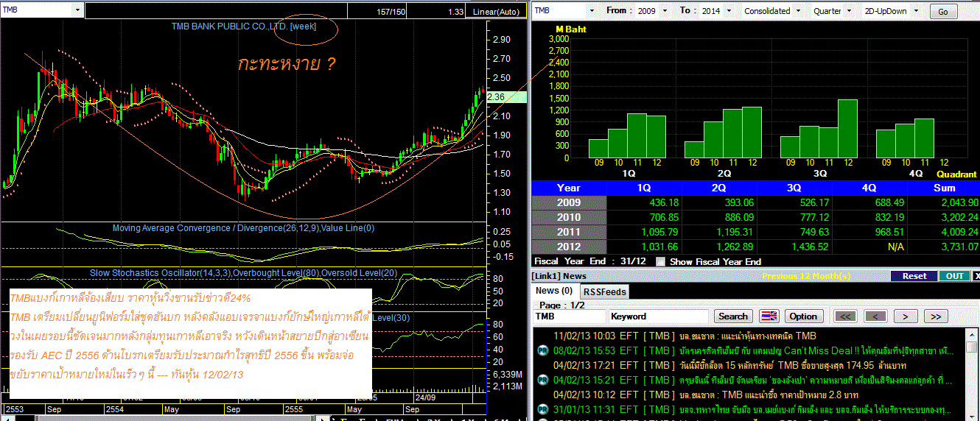The height and width of the screenshot is (421, 980).
Task: Select the 2012 year row header
Action: [569, 247]
